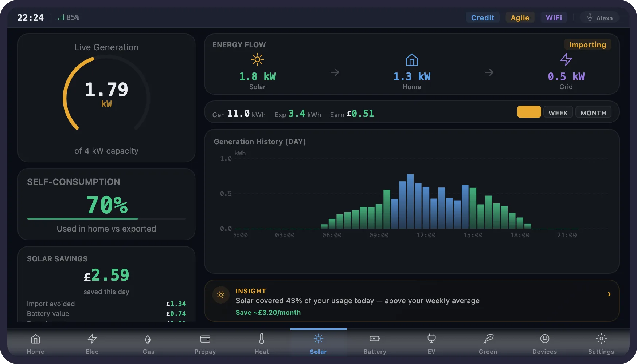The image size is (637, 364).
Task: Click the home icon in Energy Flow
Action: tap(411, 59)
